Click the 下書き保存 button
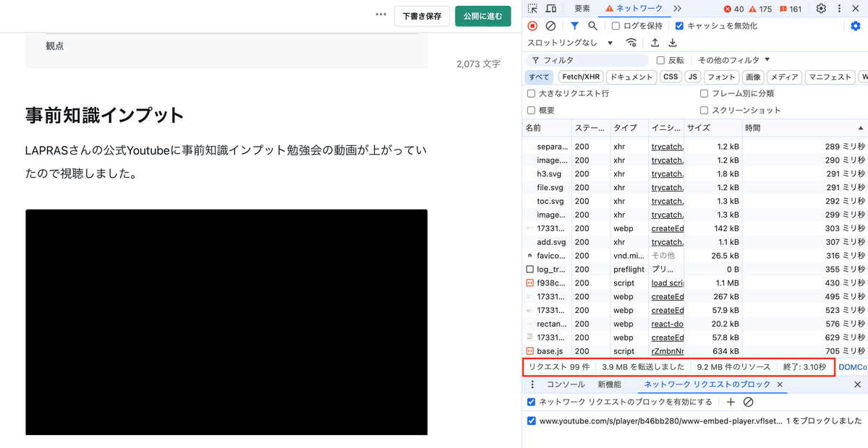 422,16
